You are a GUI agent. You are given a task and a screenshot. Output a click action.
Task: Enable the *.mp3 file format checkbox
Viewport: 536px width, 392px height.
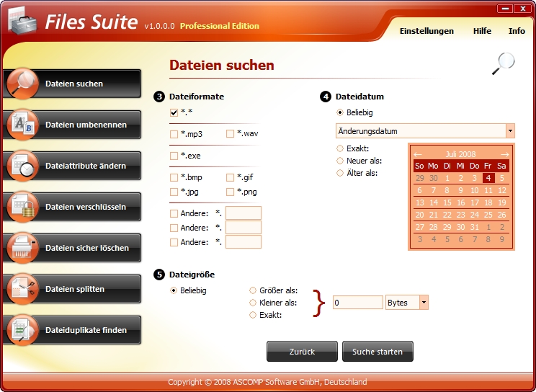click(174, 134)
